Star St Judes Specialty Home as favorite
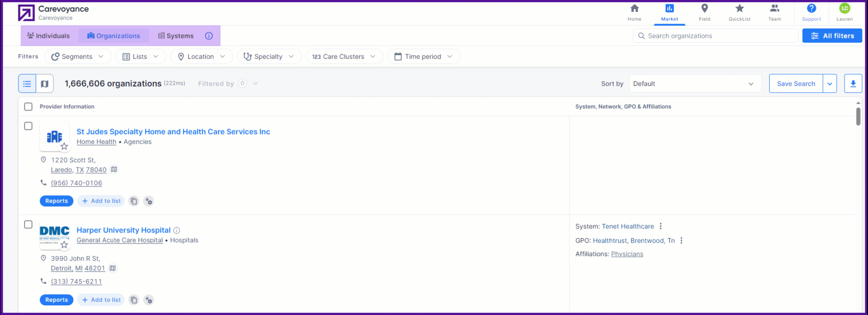 pos(64,146)
